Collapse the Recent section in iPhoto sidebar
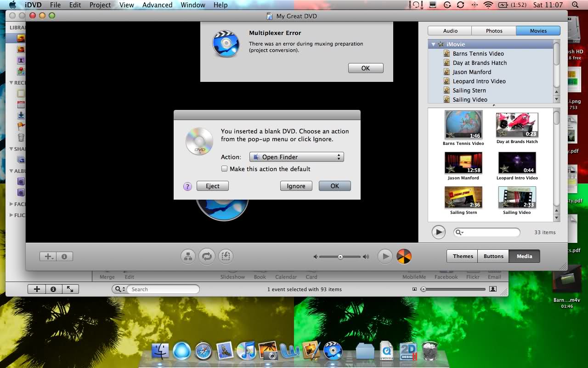Viewport: 588px width, 368px height. click(x=12, y=83)
